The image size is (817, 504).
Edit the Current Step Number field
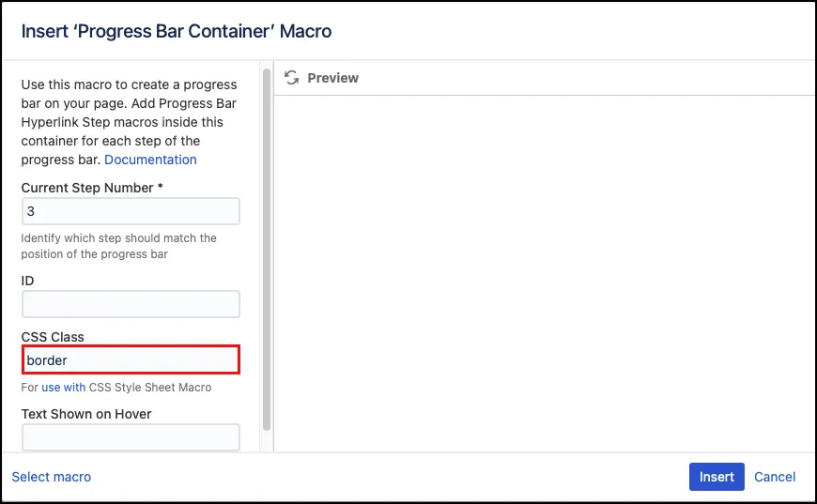coord(131,211)
